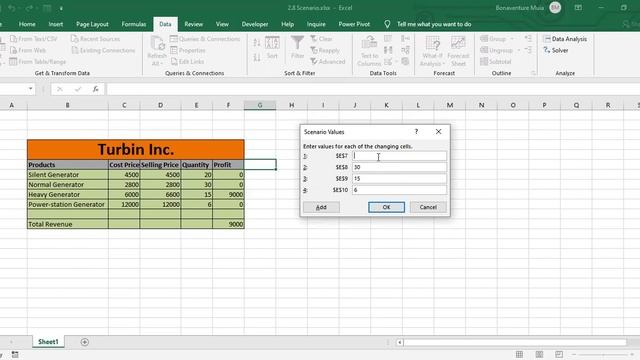Open Existing Connections
Viewport: 640px width, 360px height.
coord(103,50)
